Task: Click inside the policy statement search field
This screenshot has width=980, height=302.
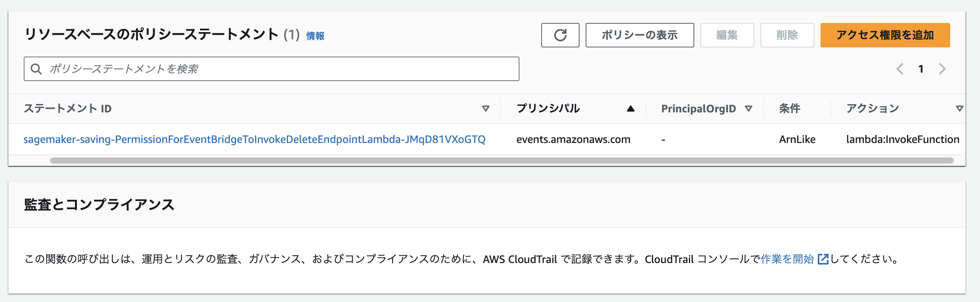Action: (x=268, y=69)
